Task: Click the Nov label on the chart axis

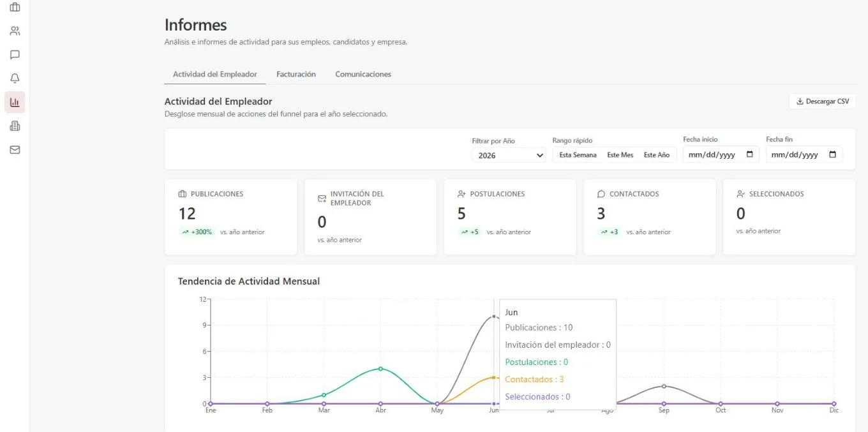Action: tap(777, 410)
